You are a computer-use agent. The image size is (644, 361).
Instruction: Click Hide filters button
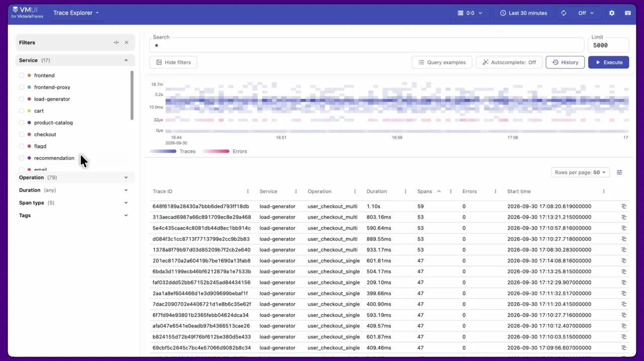pos(173,62)
